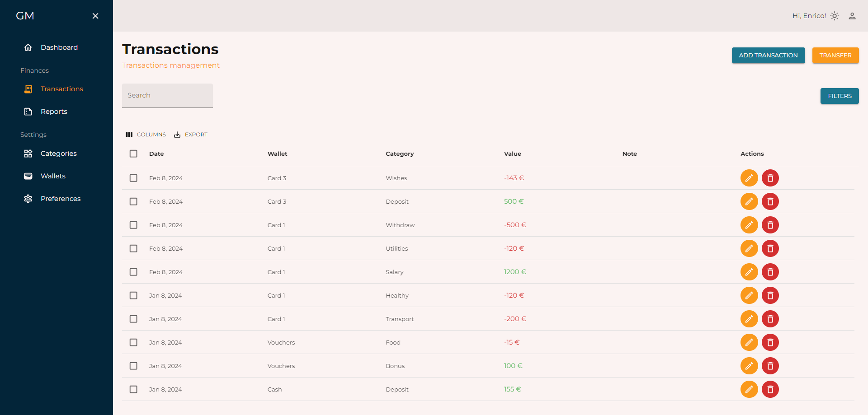
Task: Open Preferences via the gear icon
Action: (28, 199)
